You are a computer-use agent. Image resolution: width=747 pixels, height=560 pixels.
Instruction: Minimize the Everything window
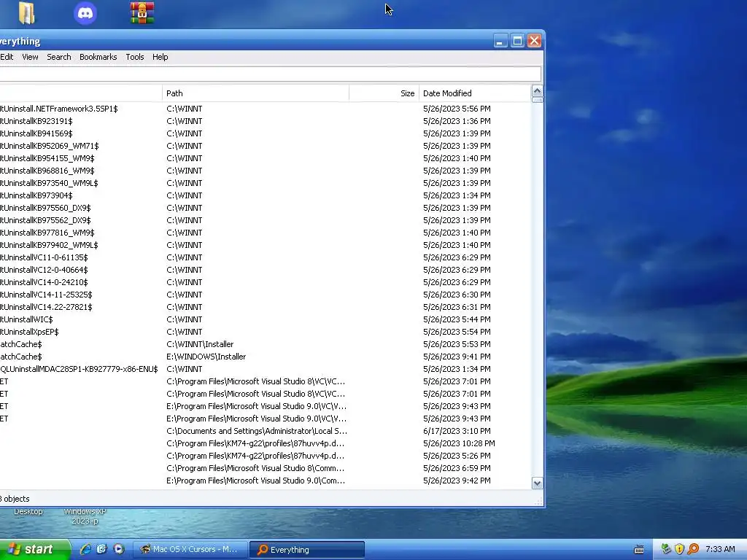click(500, 41)
